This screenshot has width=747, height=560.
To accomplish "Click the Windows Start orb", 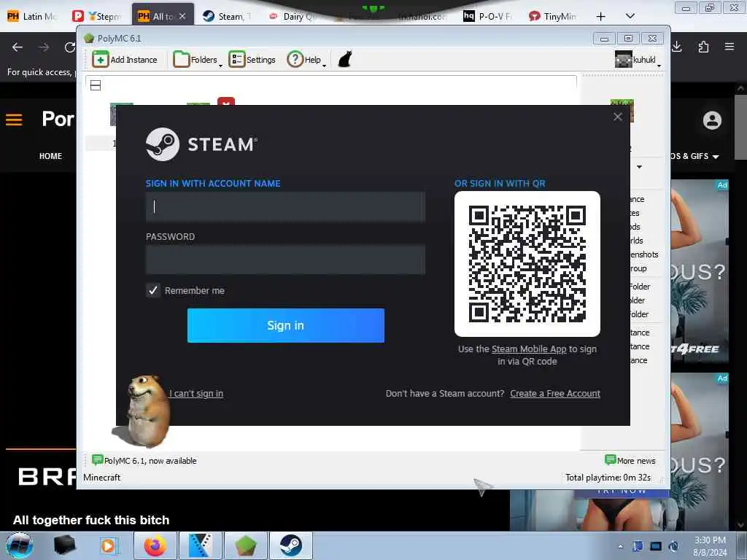I will coord(19,545).
